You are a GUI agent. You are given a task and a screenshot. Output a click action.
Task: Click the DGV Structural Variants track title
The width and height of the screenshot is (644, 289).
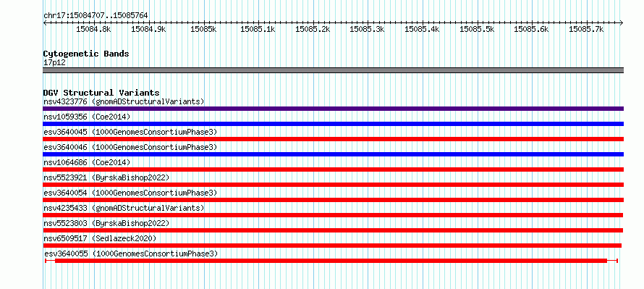(101, 93)
